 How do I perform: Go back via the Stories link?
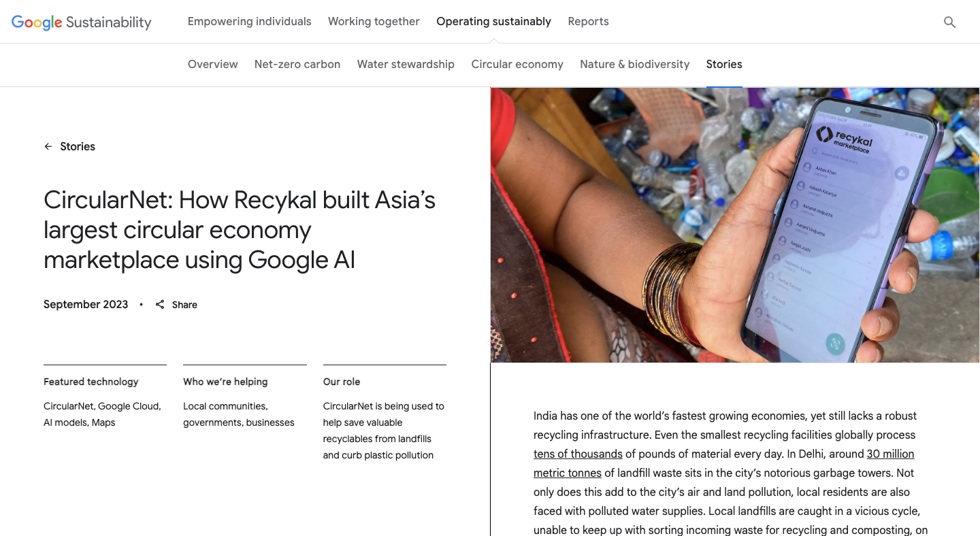click(x=78, y=146)
